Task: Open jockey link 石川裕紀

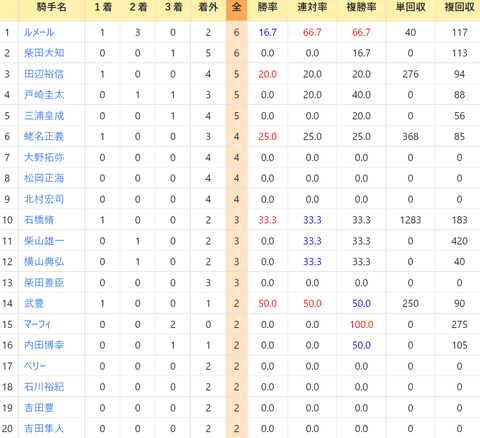Action: [44, 387]
